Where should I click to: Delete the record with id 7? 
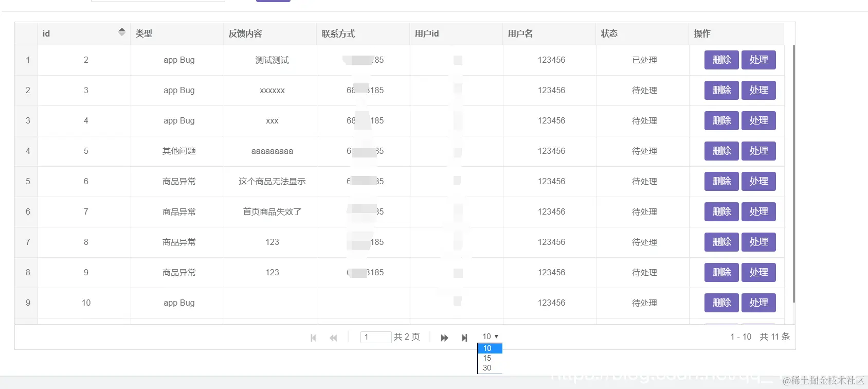point(721,211)
